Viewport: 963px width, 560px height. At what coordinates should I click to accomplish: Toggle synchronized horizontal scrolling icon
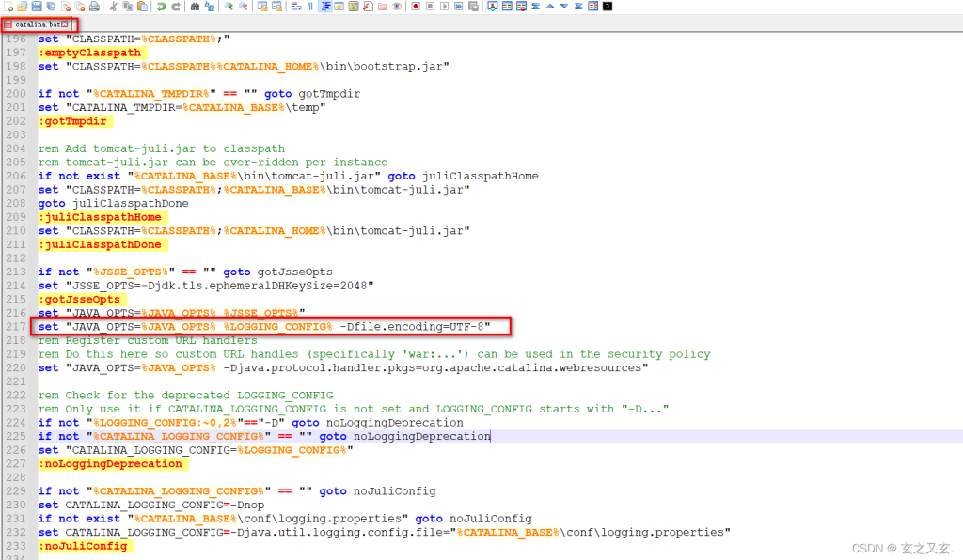click(x=277, y=7)
